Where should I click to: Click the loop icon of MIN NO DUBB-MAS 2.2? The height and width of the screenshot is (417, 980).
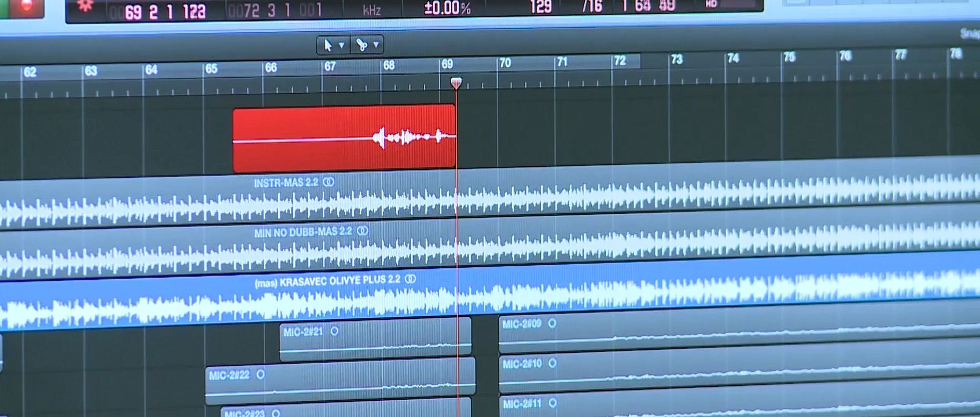[x=363, y=231]
